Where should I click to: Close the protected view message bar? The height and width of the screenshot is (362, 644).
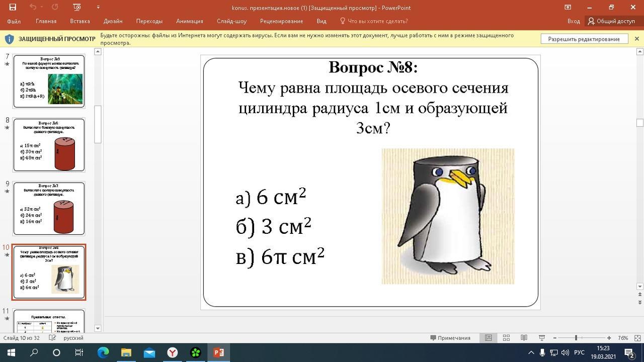[636, 39]
